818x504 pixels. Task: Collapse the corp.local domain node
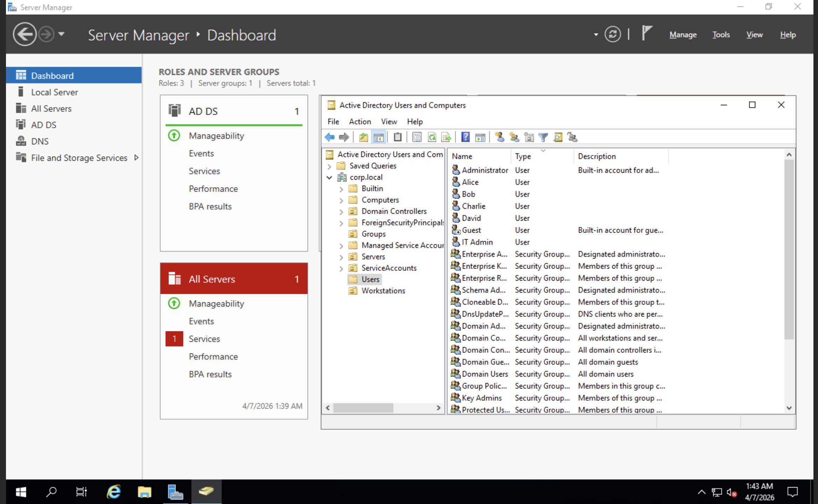click(329, 177)
